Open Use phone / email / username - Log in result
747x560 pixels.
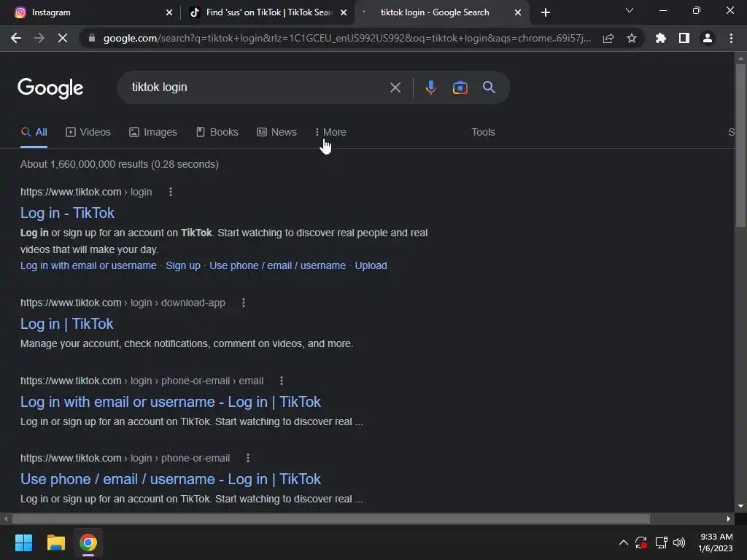pyautogui.click(x=171, y=479)
